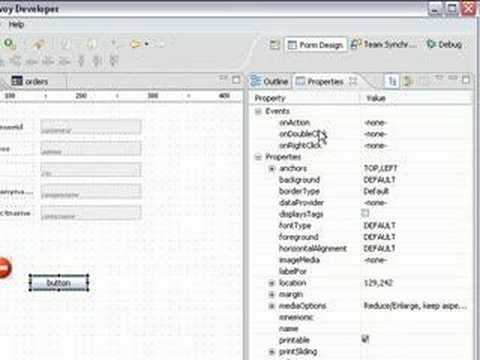Switch to the Outline tab
Screen dimensions: 480x360
(269, 81)
